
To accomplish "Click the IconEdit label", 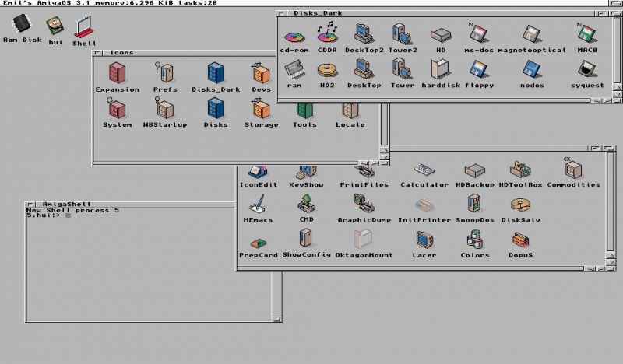I will (259, 184).
